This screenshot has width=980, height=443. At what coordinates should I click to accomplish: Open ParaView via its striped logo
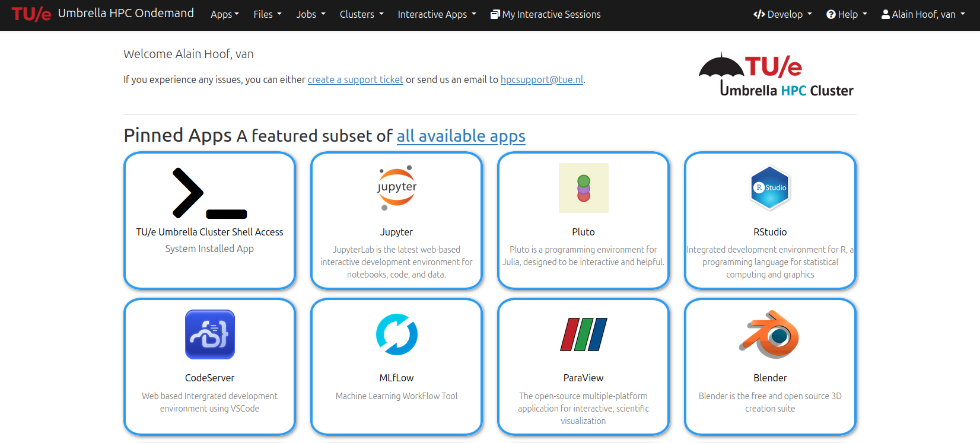tap(583, 334)
